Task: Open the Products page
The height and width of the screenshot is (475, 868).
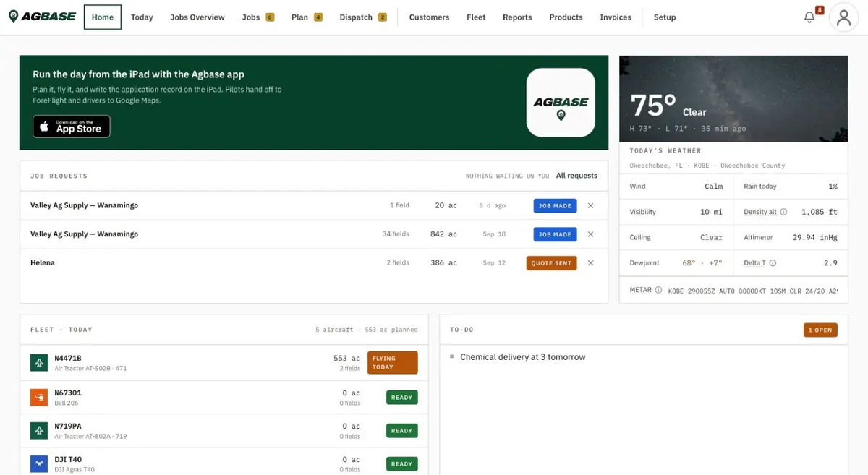Action: click(x=566, y=17)
